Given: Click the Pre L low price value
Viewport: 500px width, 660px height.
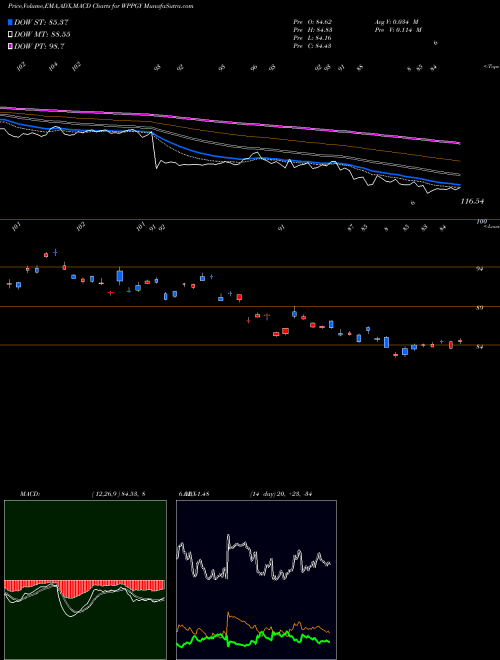Looking at the screenshot, I should click(313, 37).
